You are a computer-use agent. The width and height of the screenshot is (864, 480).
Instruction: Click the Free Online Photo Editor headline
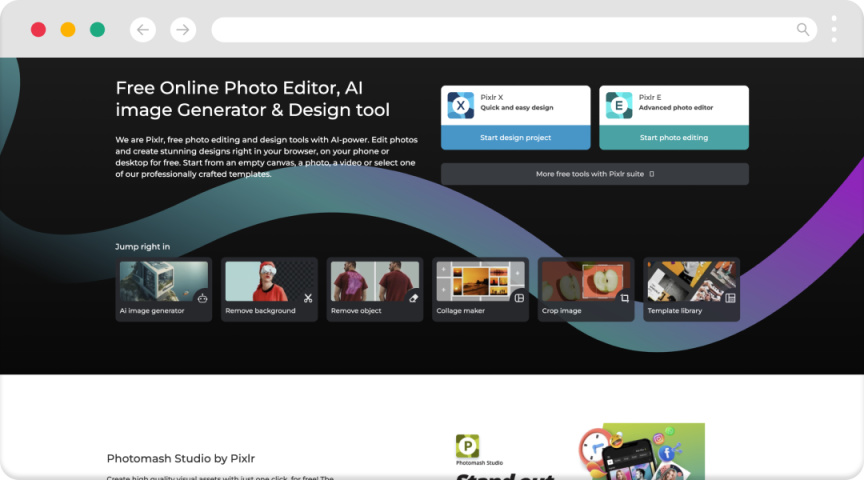(252, 99)
